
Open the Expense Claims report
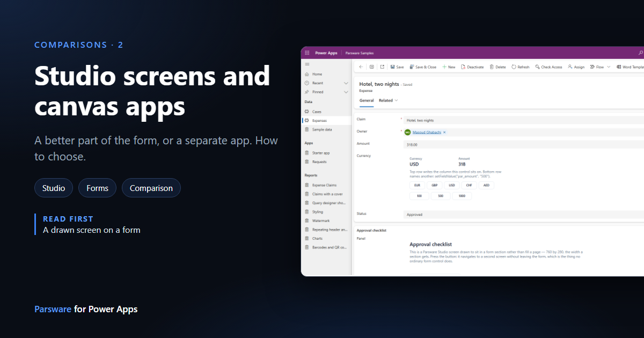point(326,185)
